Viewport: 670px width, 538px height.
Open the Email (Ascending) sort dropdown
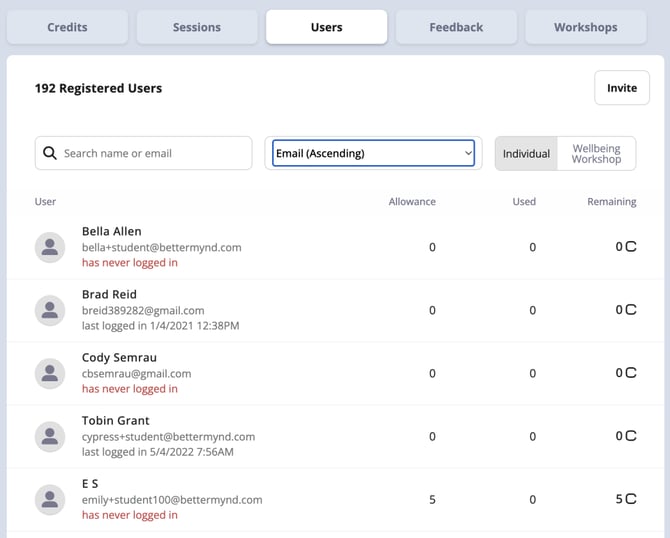[x=373, y=153]
